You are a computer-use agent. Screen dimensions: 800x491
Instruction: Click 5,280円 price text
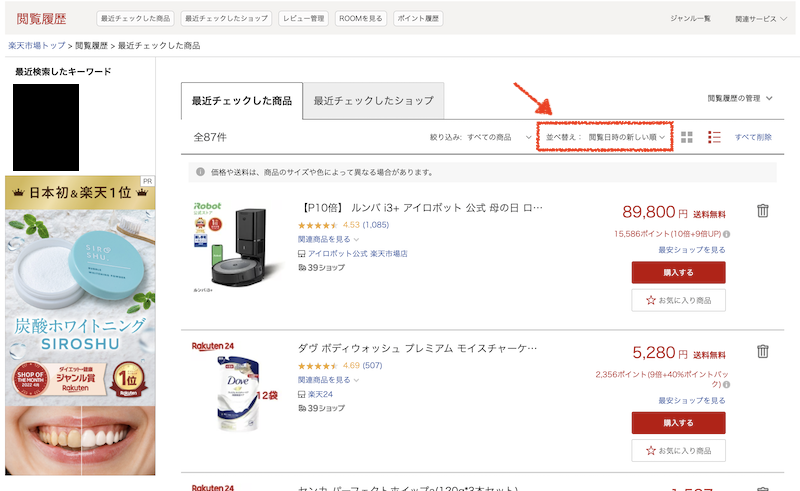pos(660,353)
